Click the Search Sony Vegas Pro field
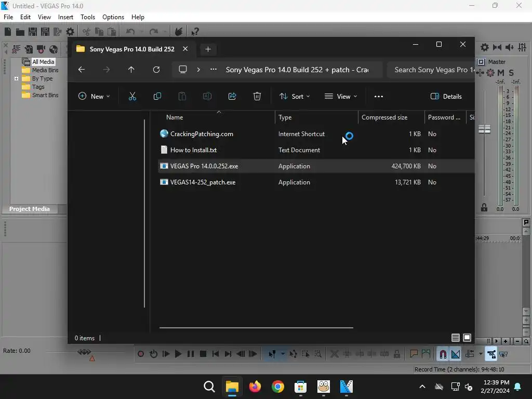Image resolution: width=532 pixels, height=399 pixels. [x=431, y=70]
